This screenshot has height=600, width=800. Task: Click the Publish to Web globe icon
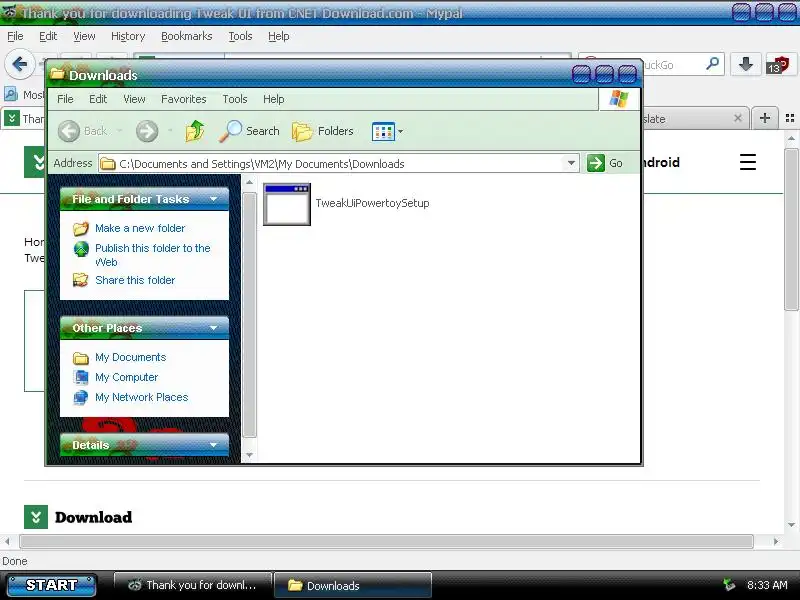(x=81, y=249)
